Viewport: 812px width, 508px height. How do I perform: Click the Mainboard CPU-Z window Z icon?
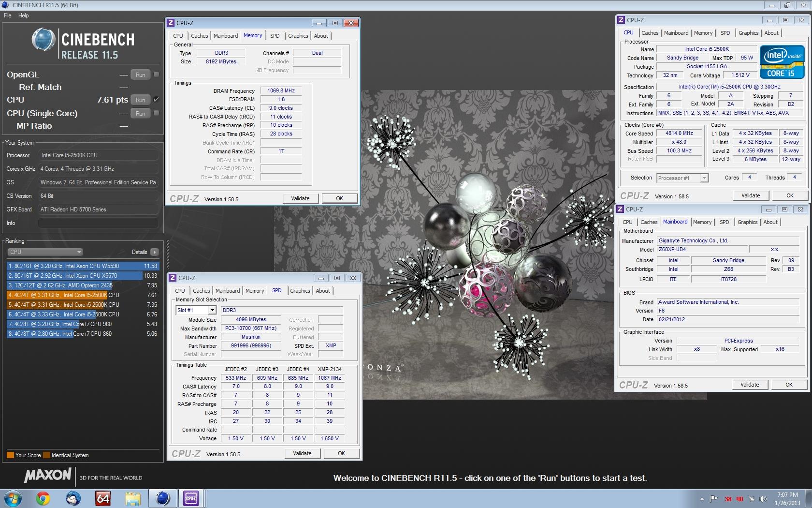pos(620,209)
